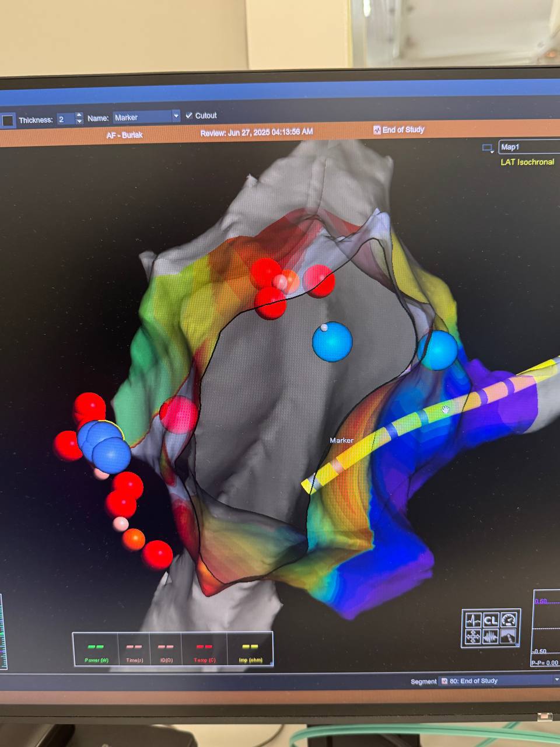Screen dimensions: 560x747
Task: Click the Power (W) ablation readout
Action: pyautogui.click(x=96, y=649)
